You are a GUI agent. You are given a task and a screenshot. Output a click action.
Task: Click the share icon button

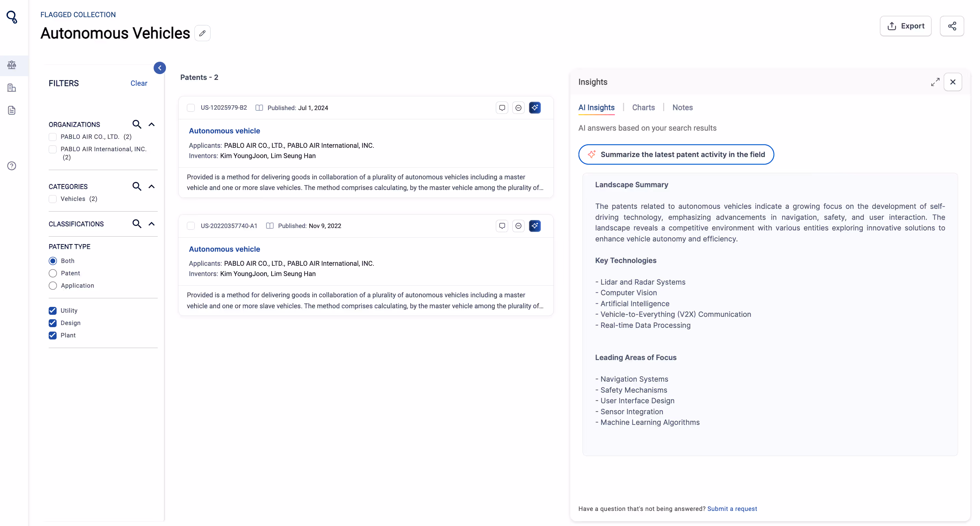pyautogui.click(x=952, y=26)
